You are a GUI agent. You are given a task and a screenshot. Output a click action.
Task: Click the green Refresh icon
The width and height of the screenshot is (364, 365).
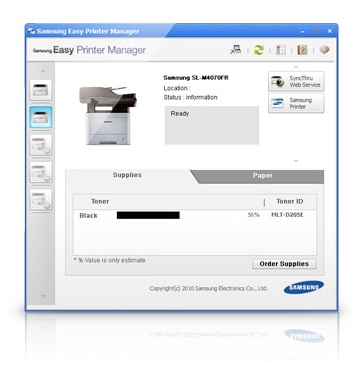[x=259, y=50]
